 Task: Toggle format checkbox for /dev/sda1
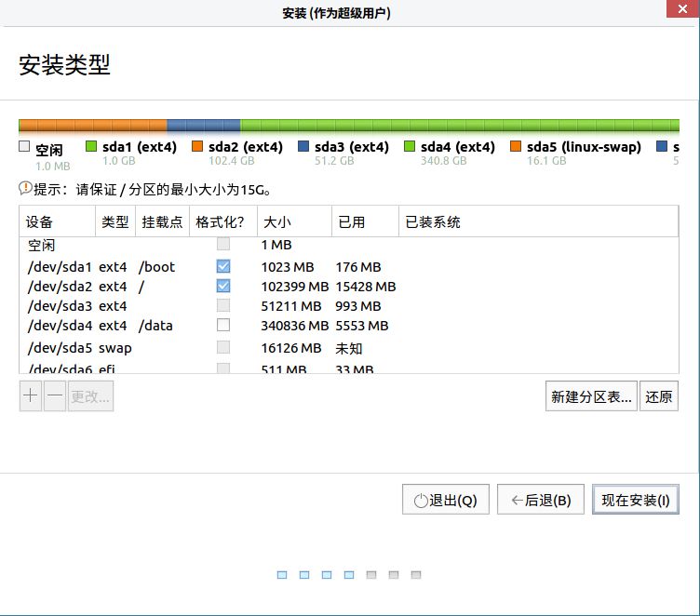[223, 266]
